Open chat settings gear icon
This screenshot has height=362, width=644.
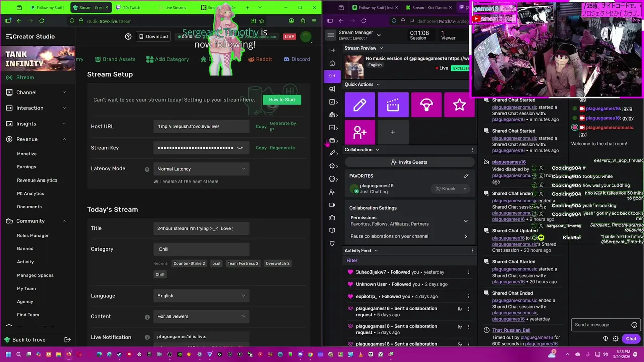click(615, 339)
